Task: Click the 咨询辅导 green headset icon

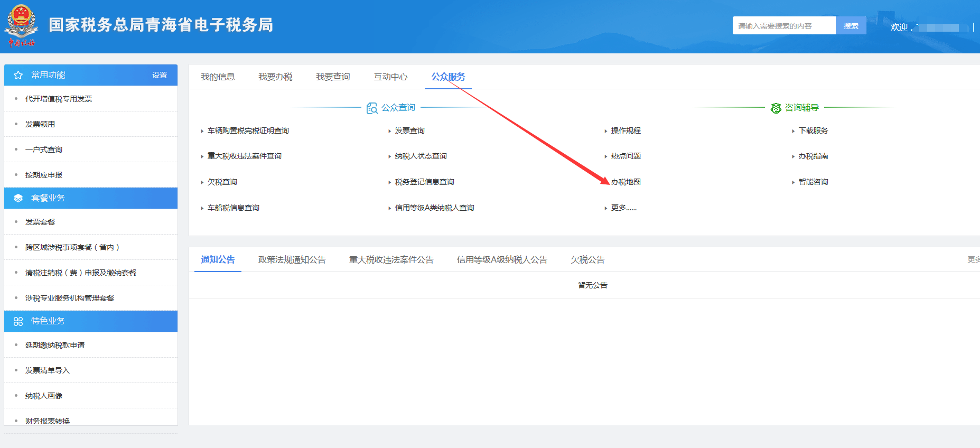Action: coord(776,108)
